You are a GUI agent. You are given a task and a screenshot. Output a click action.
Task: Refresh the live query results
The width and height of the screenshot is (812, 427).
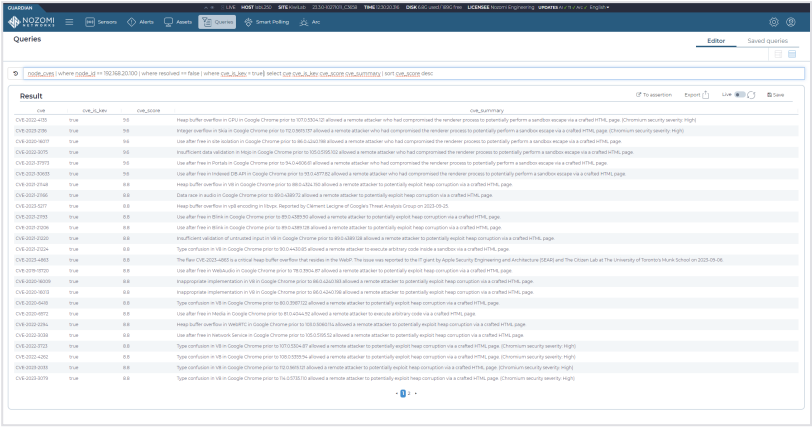pos(750,95)
